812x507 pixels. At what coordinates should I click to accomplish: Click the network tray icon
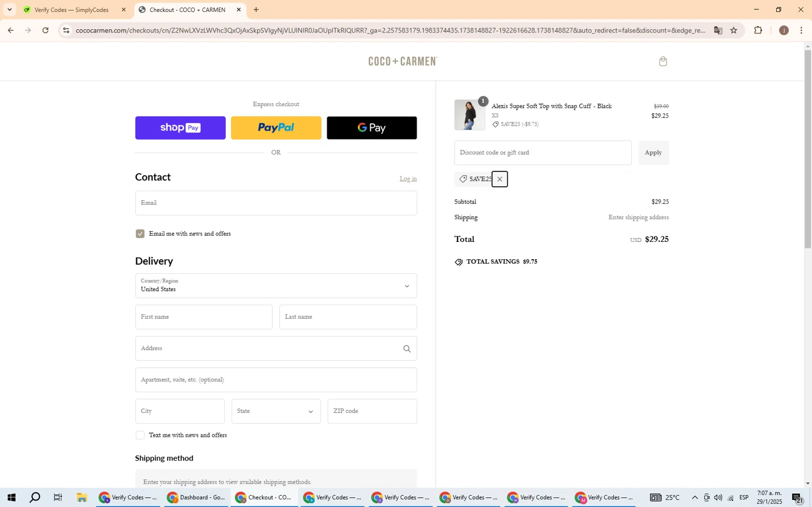click(731, 498)
